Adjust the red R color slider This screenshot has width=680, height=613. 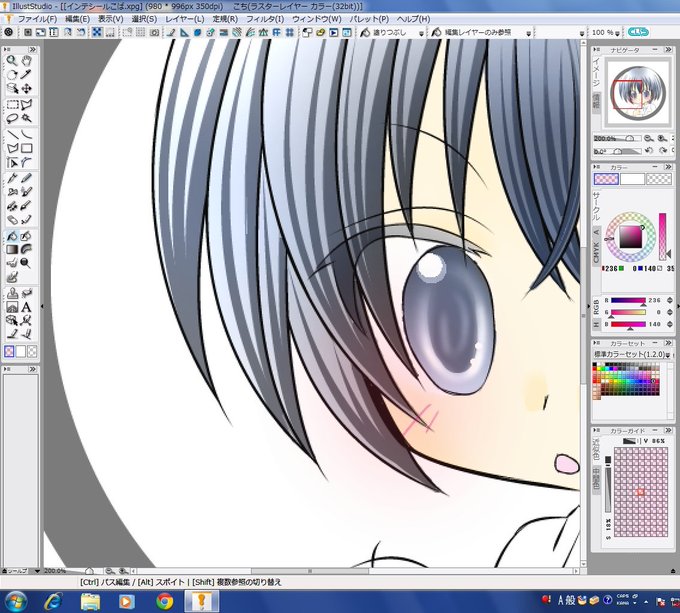click(x=628, y=300)
